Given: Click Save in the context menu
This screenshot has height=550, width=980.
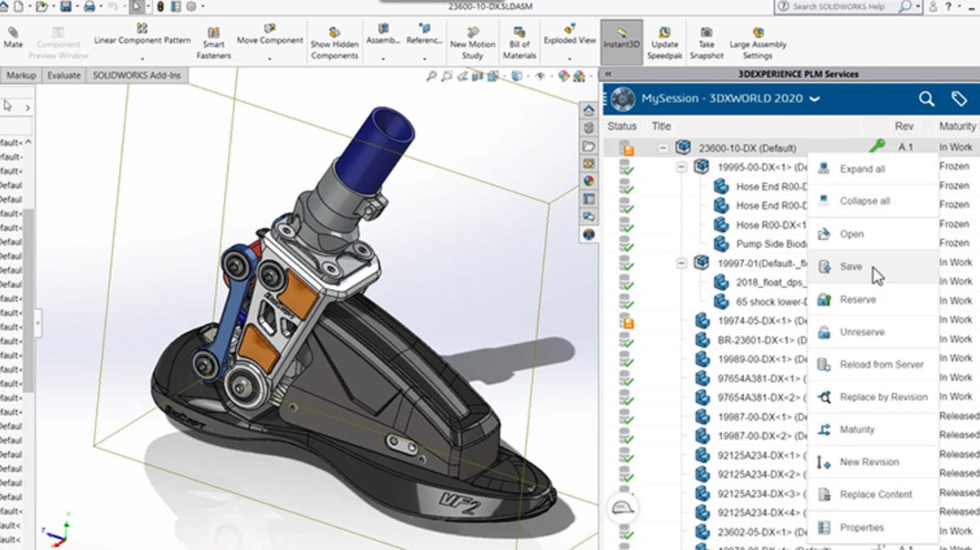Looking at the screenshot, I should (851, 267).
